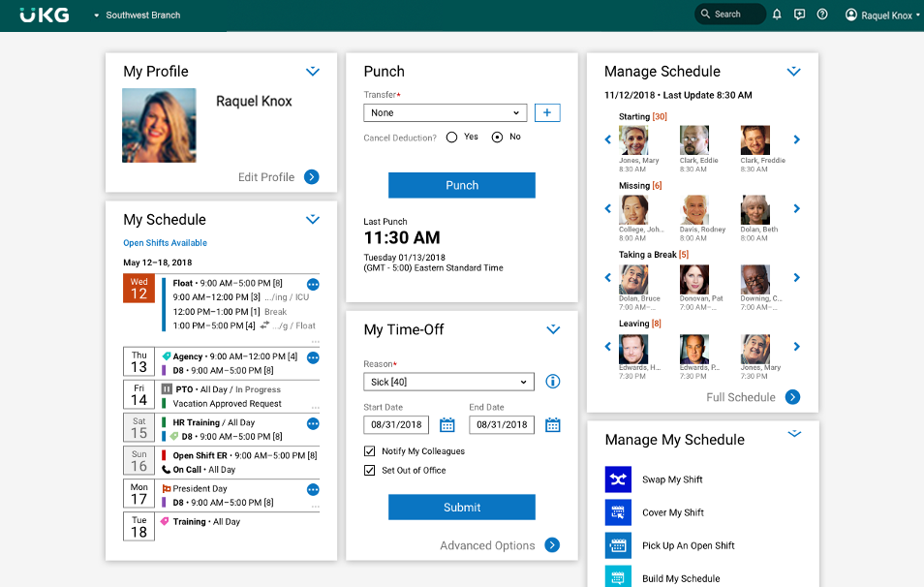The image size is (924, 587).
Task: Open the Open Shifts Available link
Action: click(165, 243)
